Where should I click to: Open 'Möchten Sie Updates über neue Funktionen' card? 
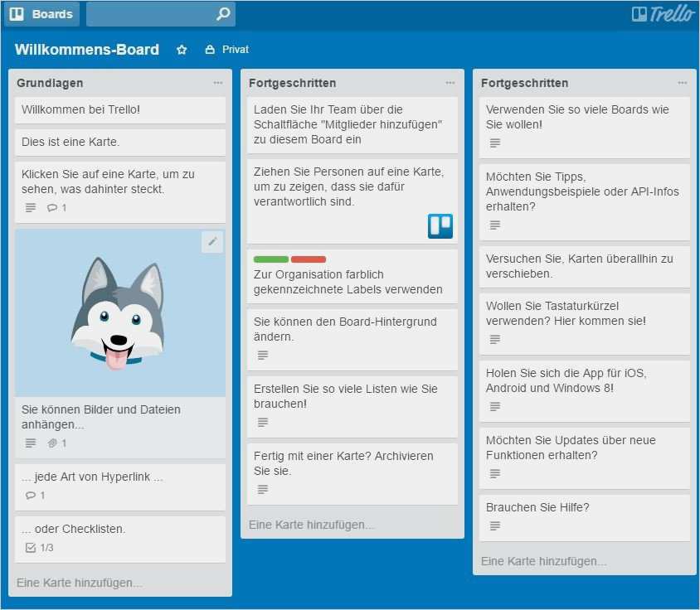(x=585, y=458)
